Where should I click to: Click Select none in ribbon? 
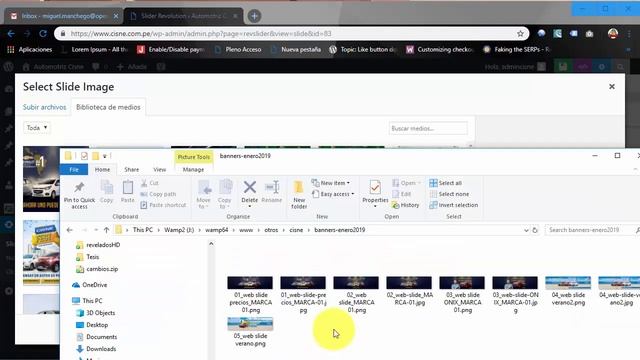(449, 194)
